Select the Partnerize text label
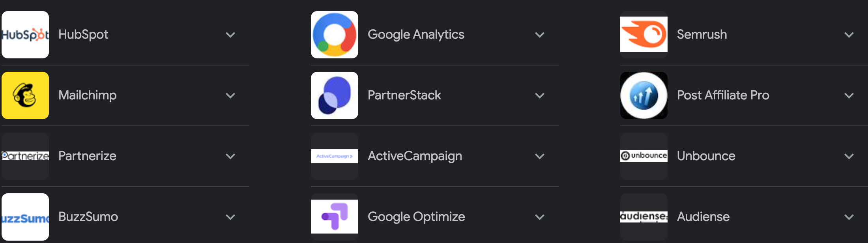 pos(87,156)
